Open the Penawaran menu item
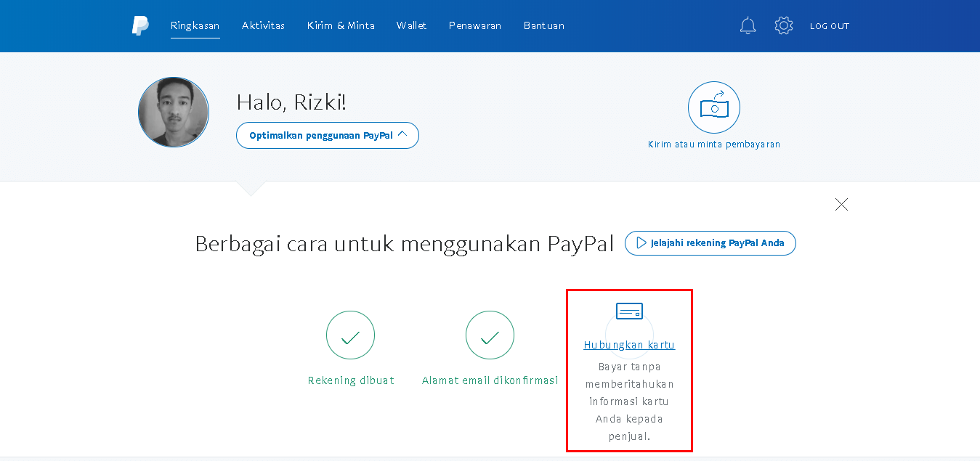The height and width of the screenshot is (461, 980). (x=475, y=25)
